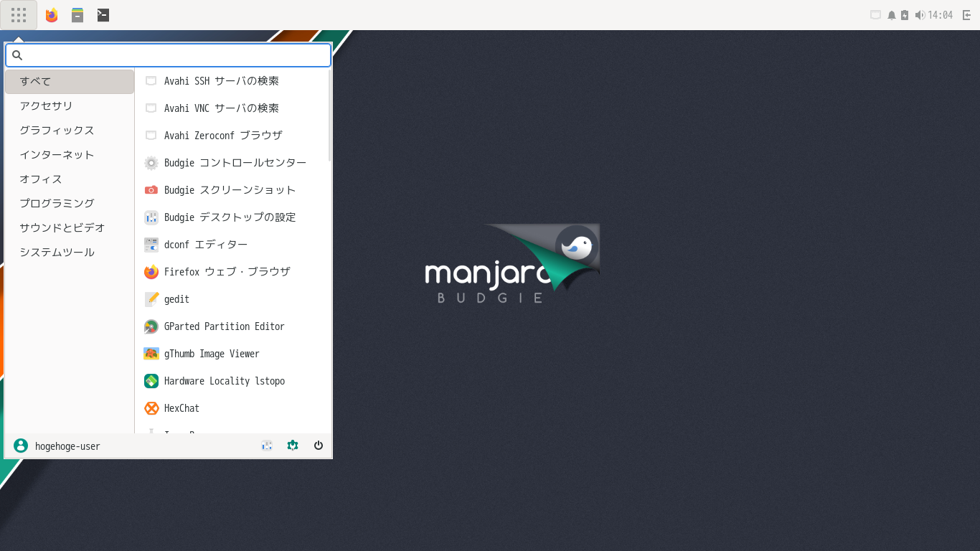Launch Avahi SSH サーバの検索

pyautogui.click(x=232, y=81)
